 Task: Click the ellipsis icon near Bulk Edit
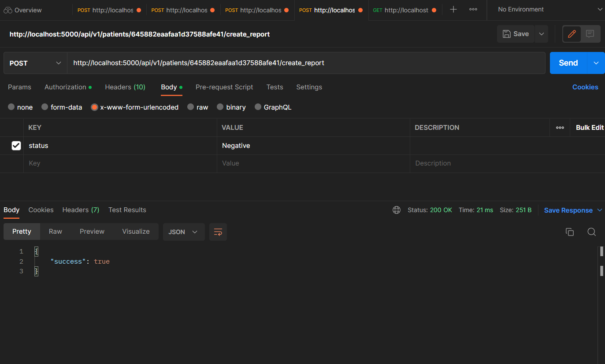pos(560,127)
